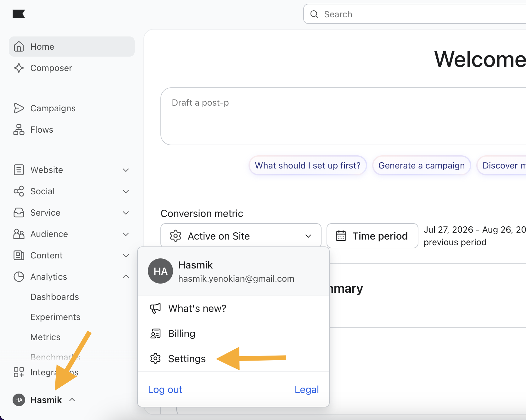Expand the Audience section chevron

click(x=126, y=234)
